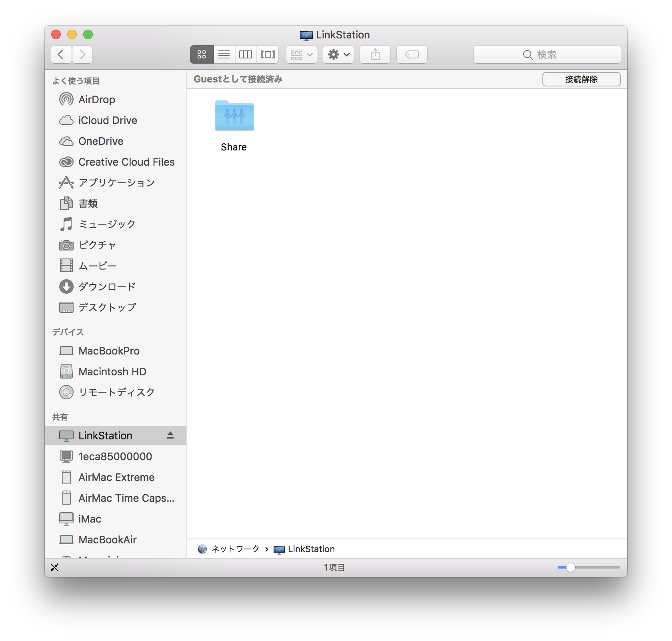Click the Guestとして接続済み status text
The width and height of the screenshot is (672, 641).
tap(238, 79)
